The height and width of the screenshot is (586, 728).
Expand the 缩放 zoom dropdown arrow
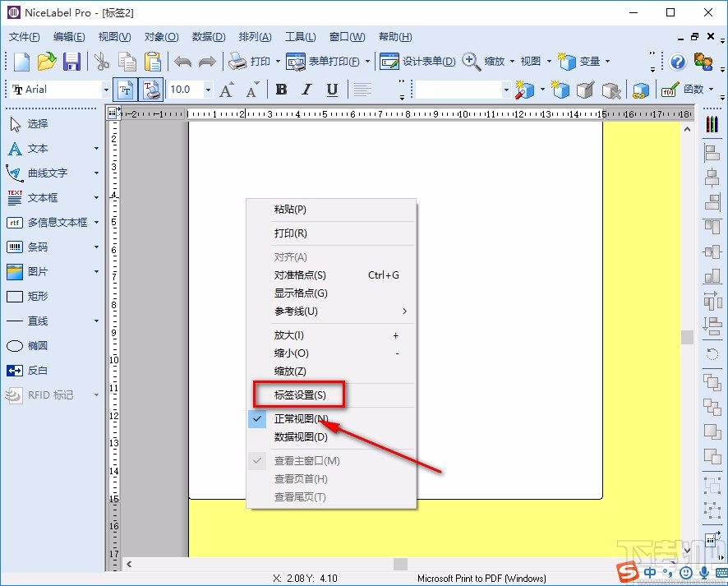(512, 62)
